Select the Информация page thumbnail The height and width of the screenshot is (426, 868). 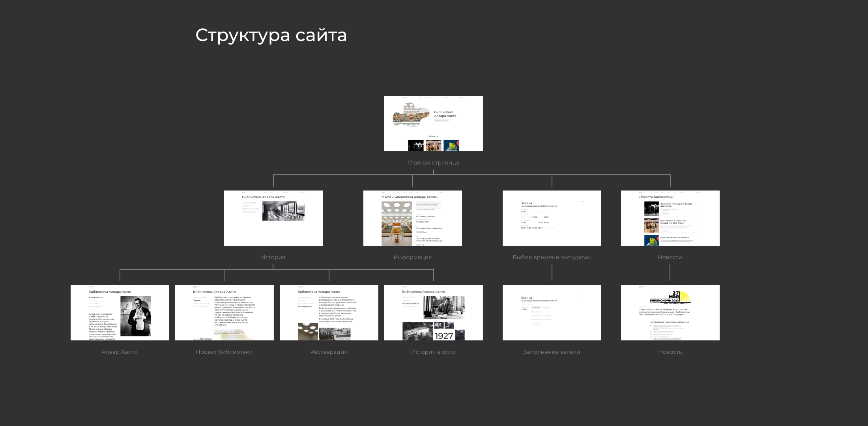click(x=412, y=218)
